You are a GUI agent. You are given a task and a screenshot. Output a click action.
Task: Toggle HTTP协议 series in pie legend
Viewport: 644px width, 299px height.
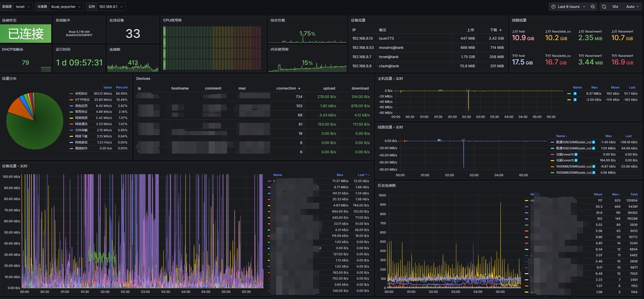82,100
